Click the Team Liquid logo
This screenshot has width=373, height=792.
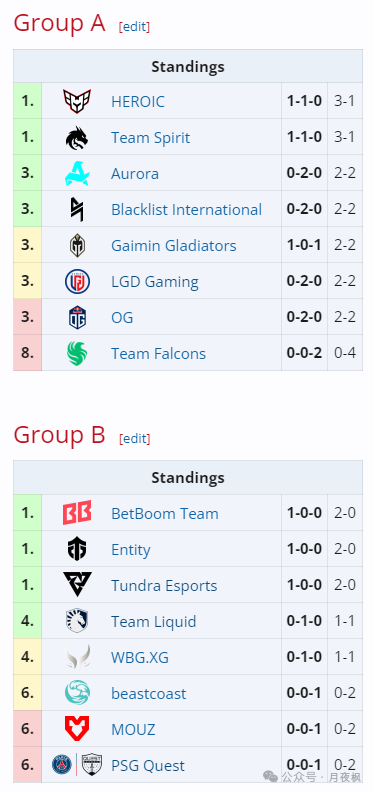click(x=77, y=621)
